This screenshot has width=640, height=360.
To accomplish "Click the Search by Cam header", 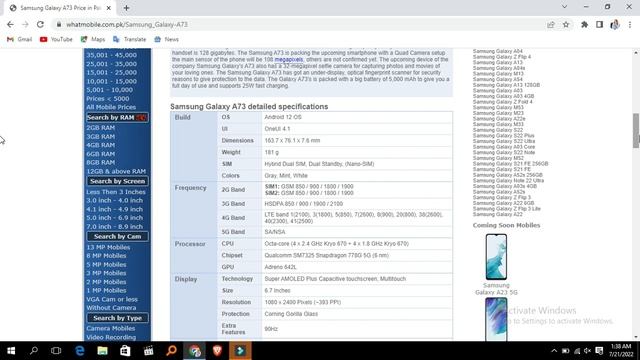I will pyautogui.click(x=117, y=236).
